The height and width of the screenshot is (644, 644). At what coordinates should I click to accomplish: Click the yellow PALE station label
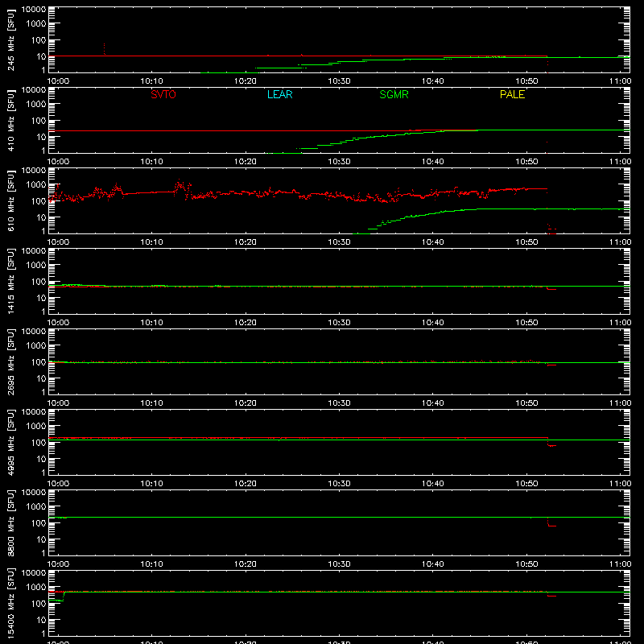pos(512,94)
